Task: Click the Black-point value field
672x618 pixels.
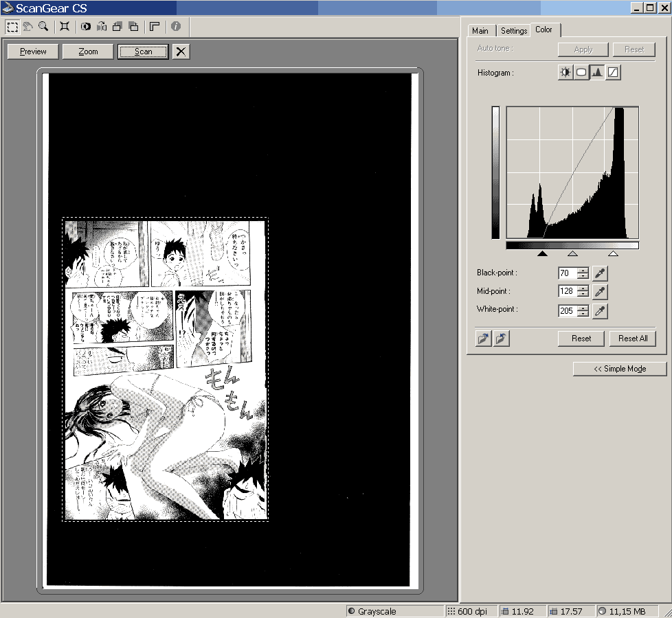Action: (x=568, y=273)
